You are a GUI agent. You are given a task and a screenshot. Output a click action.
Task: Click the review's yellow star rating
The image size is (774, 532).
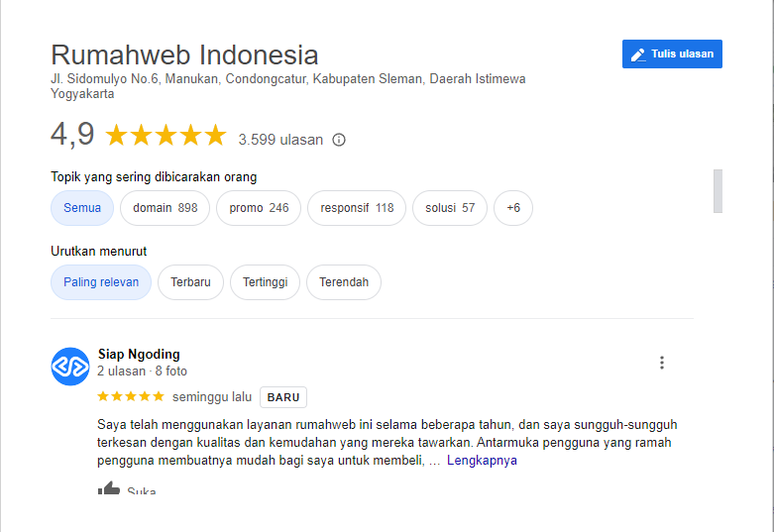131,396
